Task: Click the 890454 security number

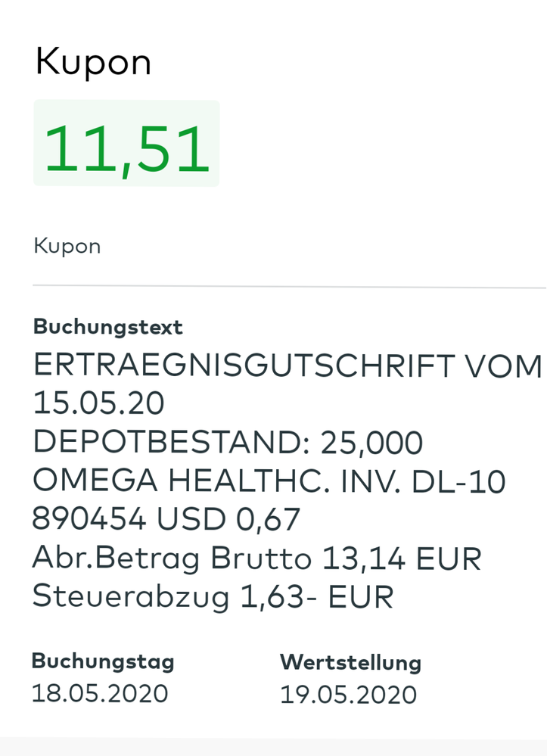Action: (89, 520)
